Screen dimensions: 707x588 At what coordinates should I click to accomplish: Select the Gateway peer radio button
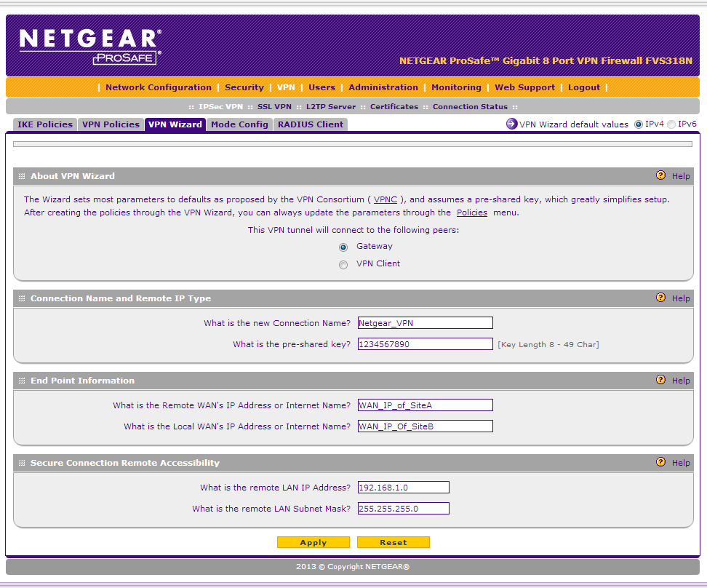click(343, 247)
